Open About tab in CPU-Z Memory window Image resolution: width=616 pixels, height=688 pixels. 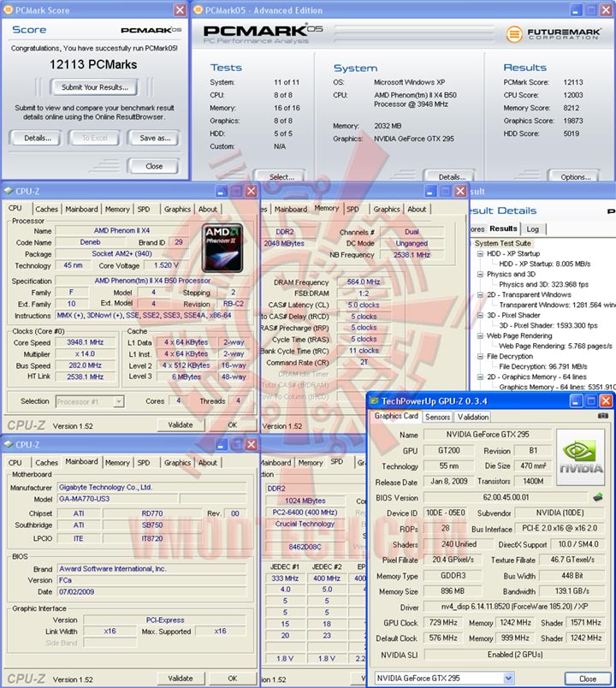point(417,210)
